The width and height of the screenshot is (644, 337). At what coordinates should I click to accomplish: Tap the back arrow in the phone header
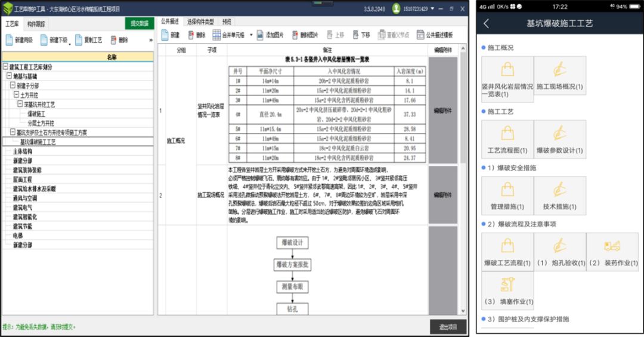coord(487,23)
